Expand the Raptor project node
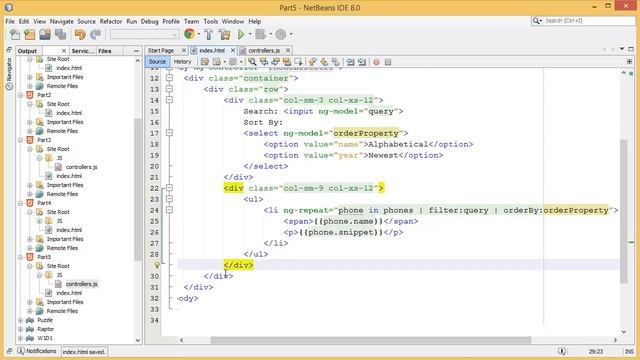The image size is (640, 360). (x=20, y=329)
